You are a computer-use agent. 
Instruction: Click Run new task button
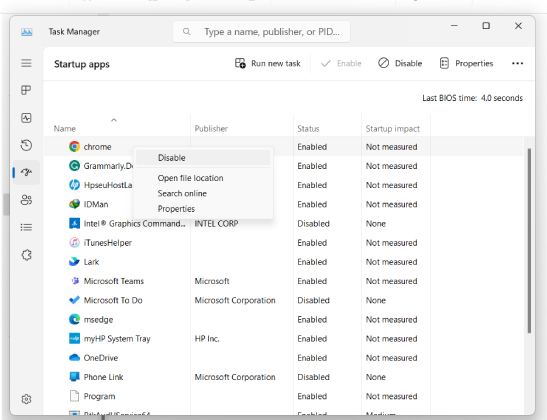[268, 63]
